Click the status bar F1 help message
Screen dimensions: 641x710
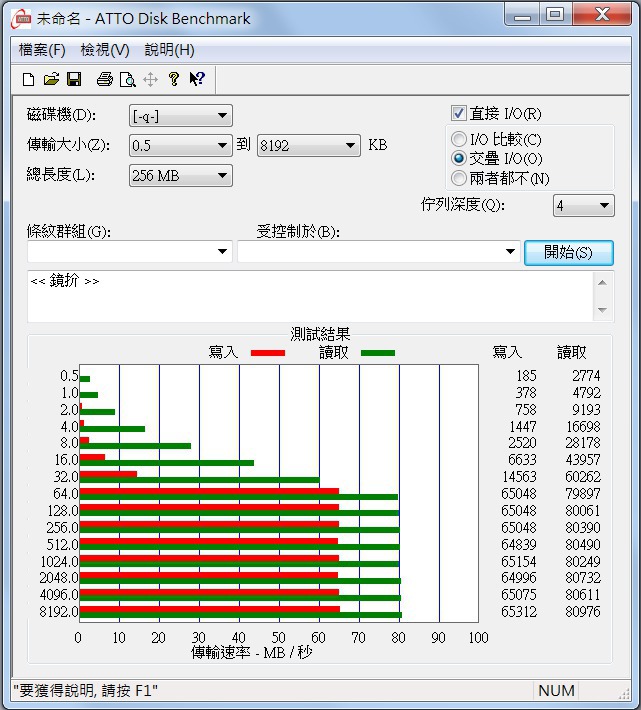coord(86,691)
